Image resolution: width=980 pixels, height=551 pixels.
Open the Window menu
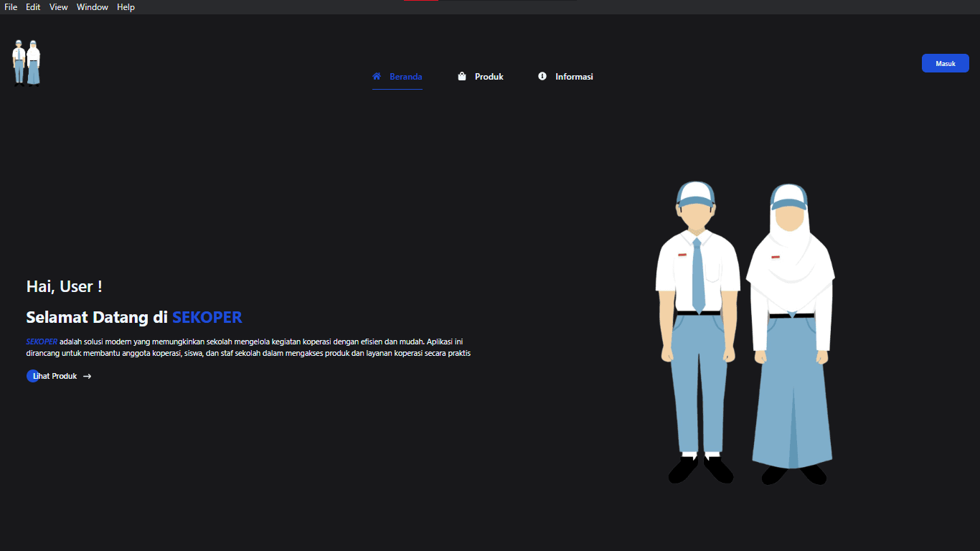pos(93,7)
